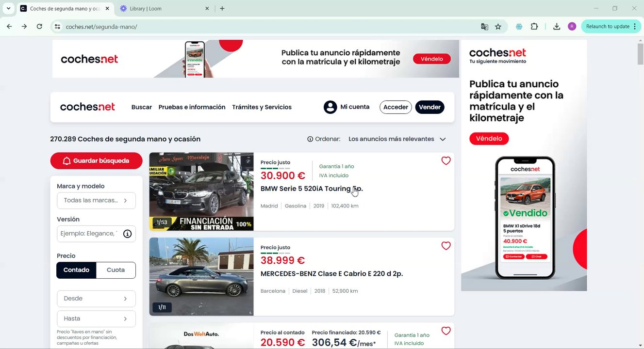The width and height of the screenshot is (644, 349).
Task: Open the tab search arrow
Action: click(x=8, y=8)
